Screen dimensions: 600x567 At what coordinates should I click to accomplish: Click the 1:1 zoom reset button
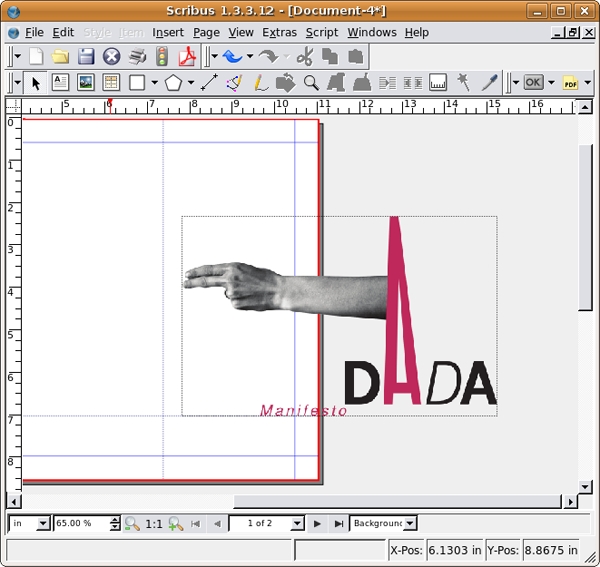(x=154, y=523)
